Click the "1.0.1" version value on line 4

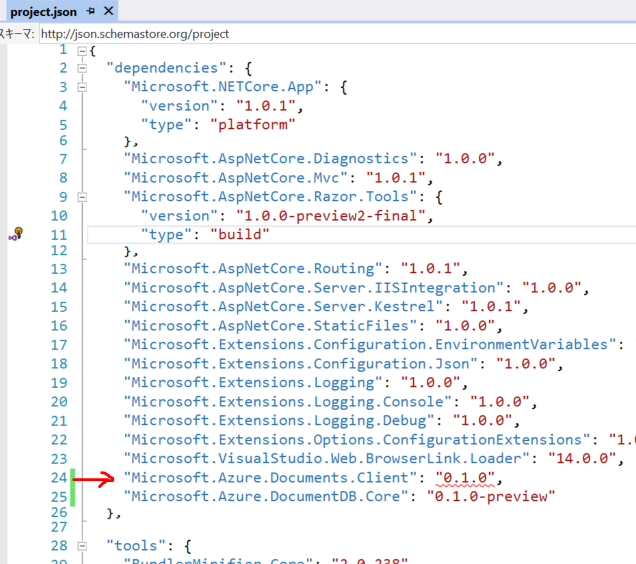coord(266,106)
